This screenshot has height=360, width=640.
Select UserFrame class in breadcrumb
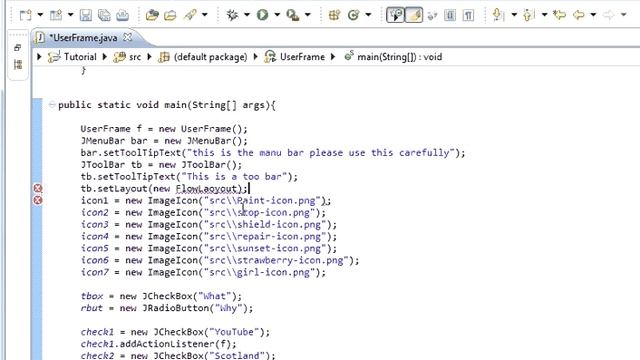tap(302, 57)
